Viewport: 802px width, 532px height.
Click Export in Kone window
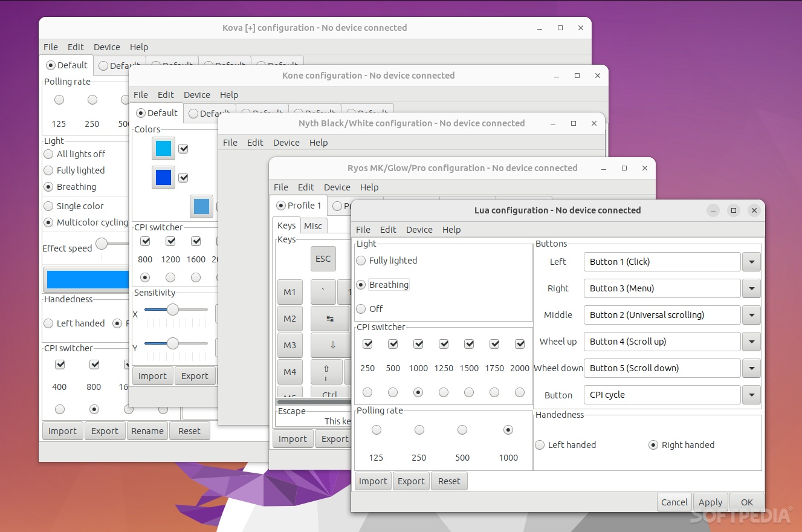click(195, 376)
